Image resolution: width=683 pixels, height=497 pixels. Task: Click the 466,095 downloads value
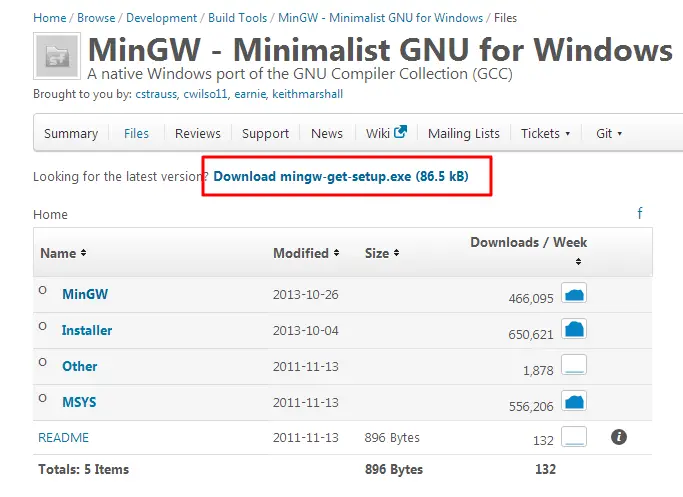pyautogui.click(x=531, y=298)
